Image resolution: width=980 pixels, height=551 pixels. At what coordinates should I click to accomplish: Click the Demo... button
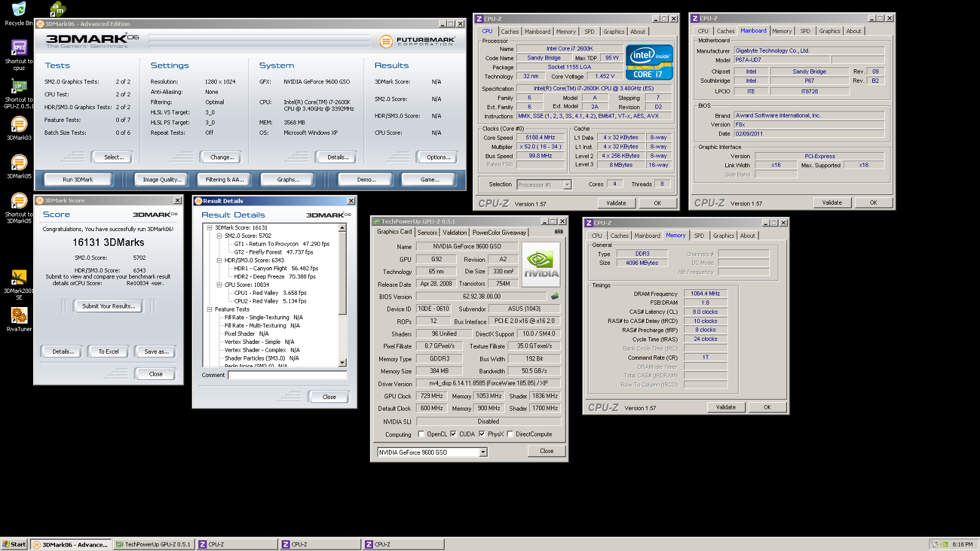pyautogui.click(x=366, y=180)
